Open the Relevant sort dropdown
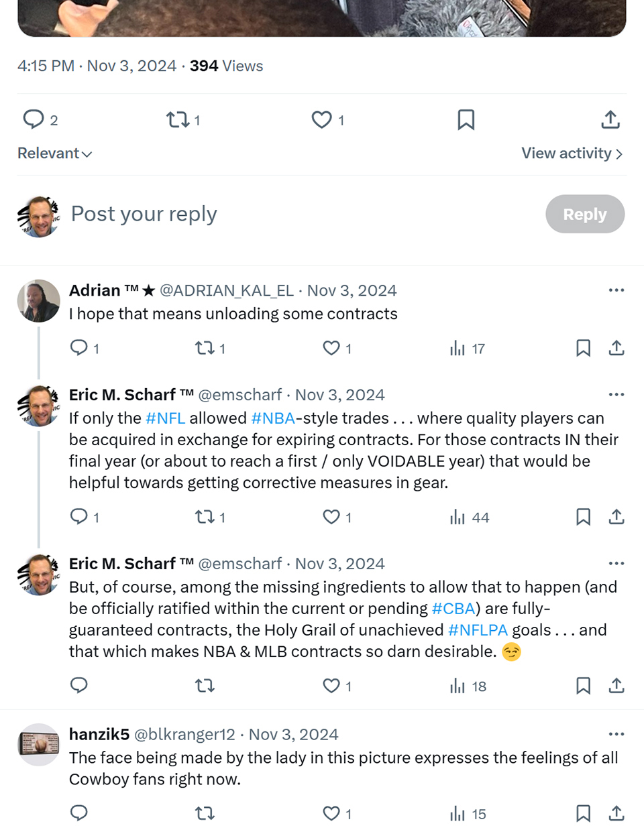 (54, 154)
